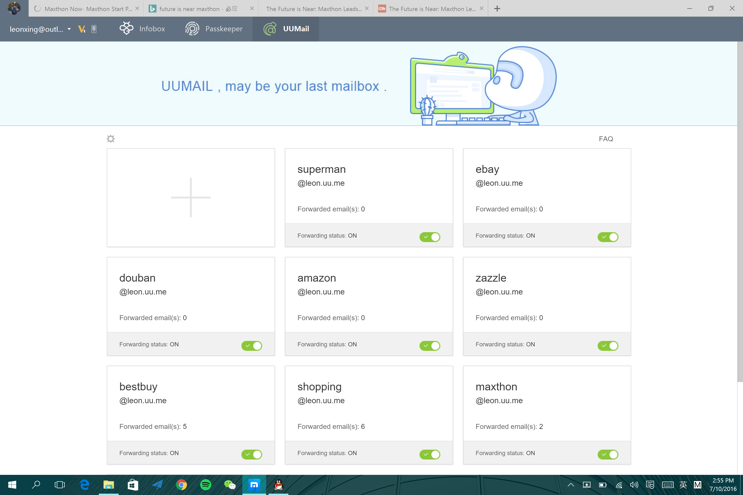
Task: Toggle forwarding for douban mailbox
Action: 252,346
